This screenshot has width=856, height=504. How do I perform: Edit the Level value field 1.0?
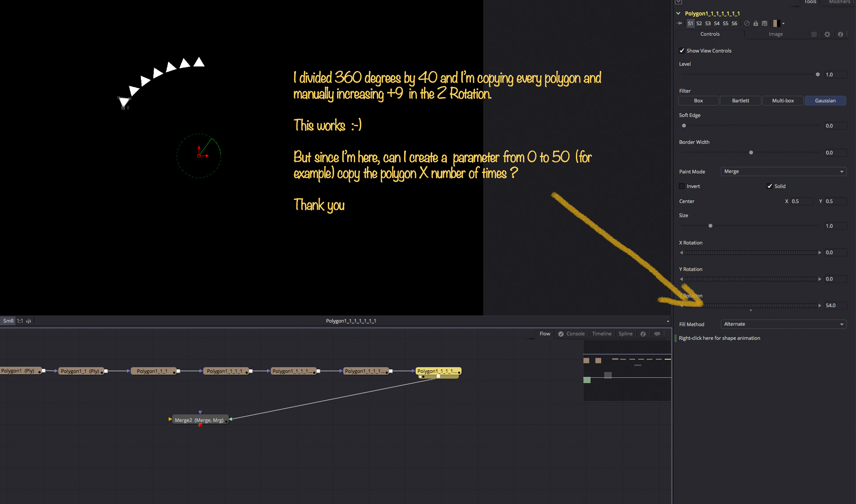coord(836,75)
